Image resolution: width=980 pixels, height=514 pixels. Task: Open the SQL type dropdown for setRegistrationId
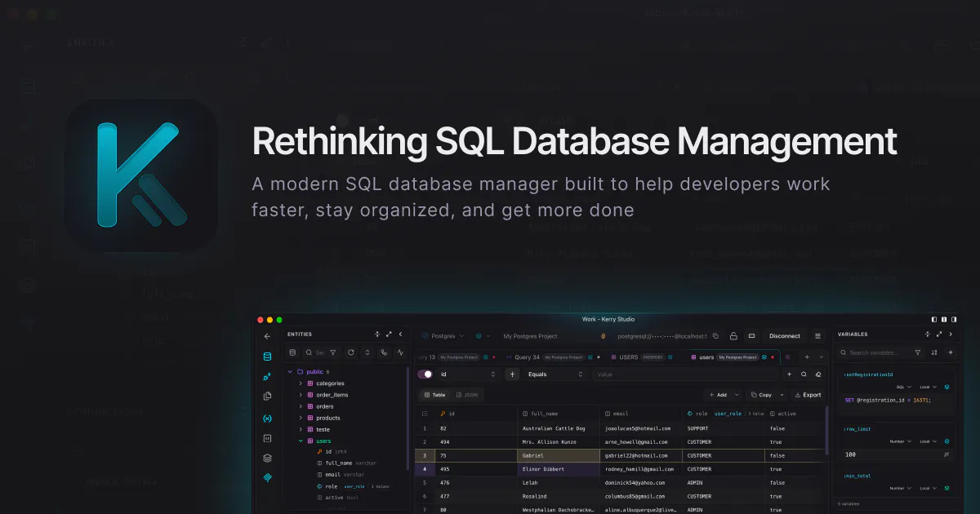tap(904, 387)
